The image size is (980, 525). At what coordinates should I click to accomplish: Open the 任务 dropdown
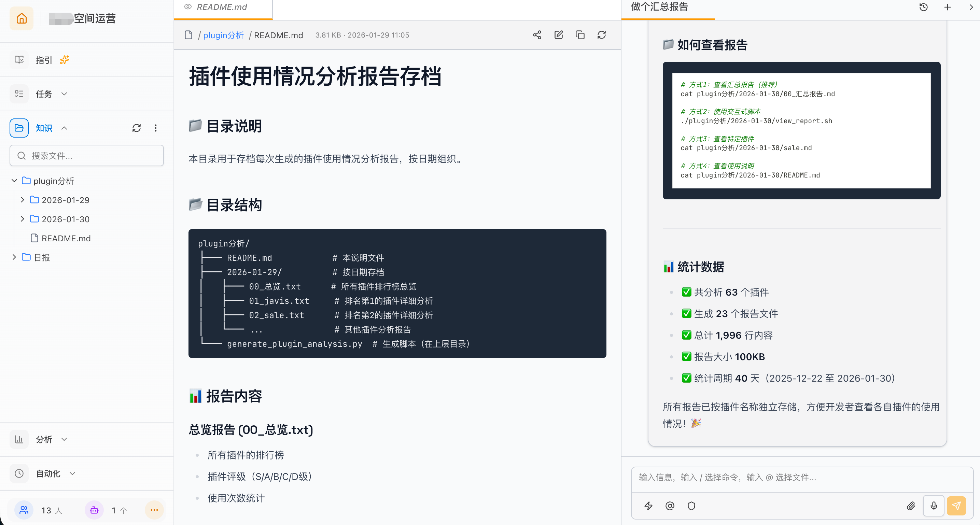[64, 94]
